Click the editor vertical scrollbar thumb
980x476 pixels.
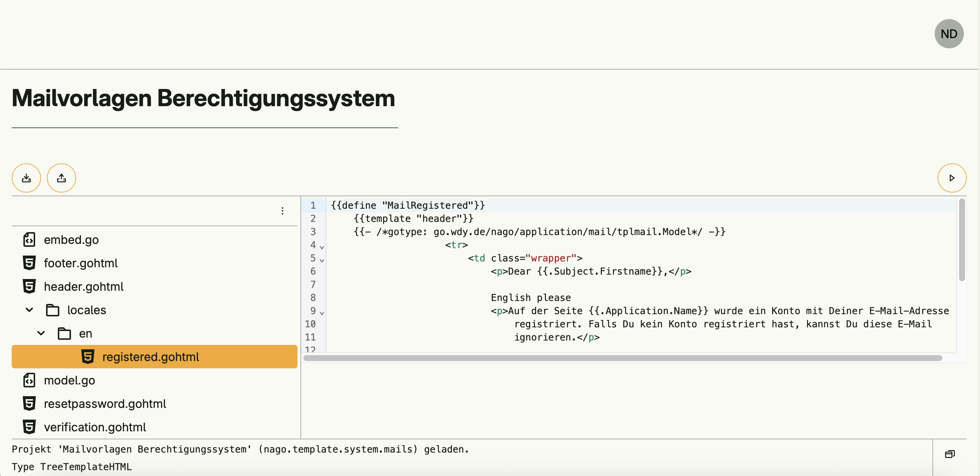point(962,240)
